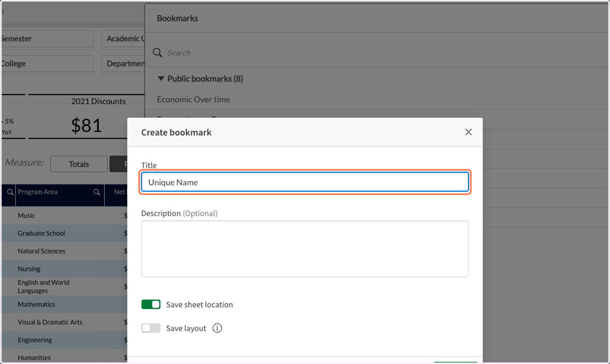
Task: Select the Engineering row
Action: 64,340
